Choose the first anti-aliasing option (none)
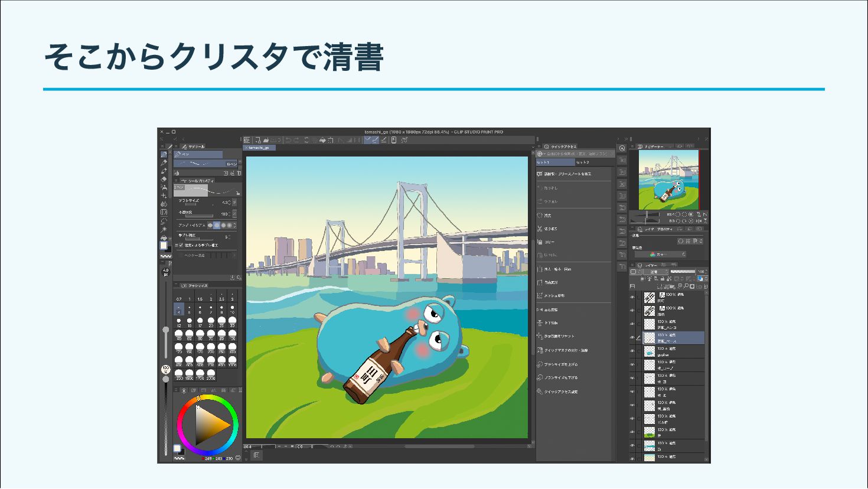868x489 pixels. [210, 225]
